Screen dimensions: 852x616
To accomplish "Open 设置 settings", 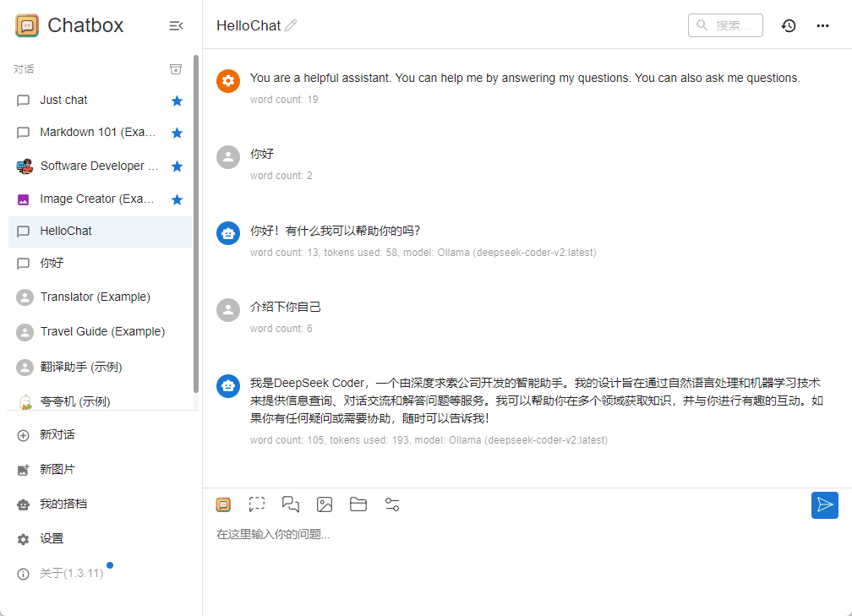I will click(100, 539).
